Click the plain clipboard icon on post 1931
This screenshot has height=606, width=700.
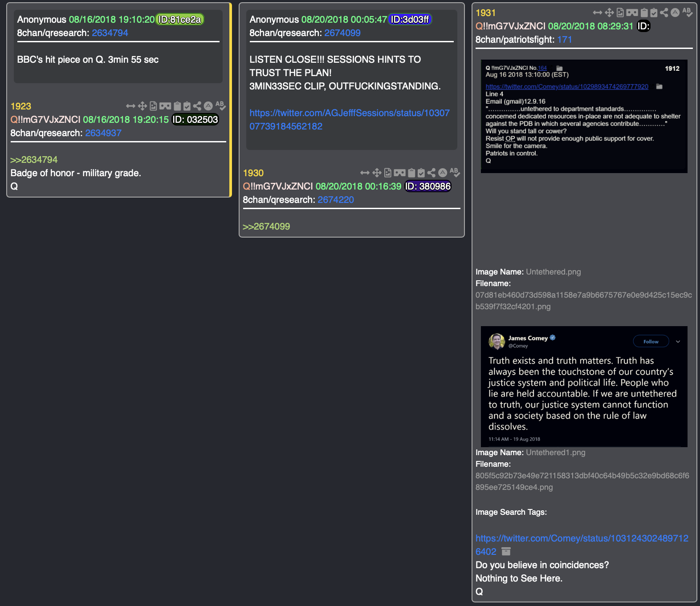(644, 12)
